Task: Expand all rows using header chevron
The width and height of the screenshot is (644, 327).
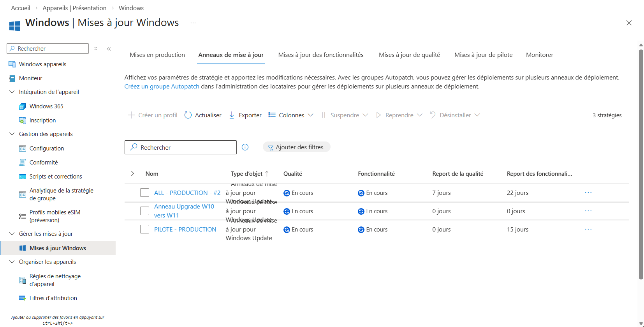Action: click(x=132, y=173)
